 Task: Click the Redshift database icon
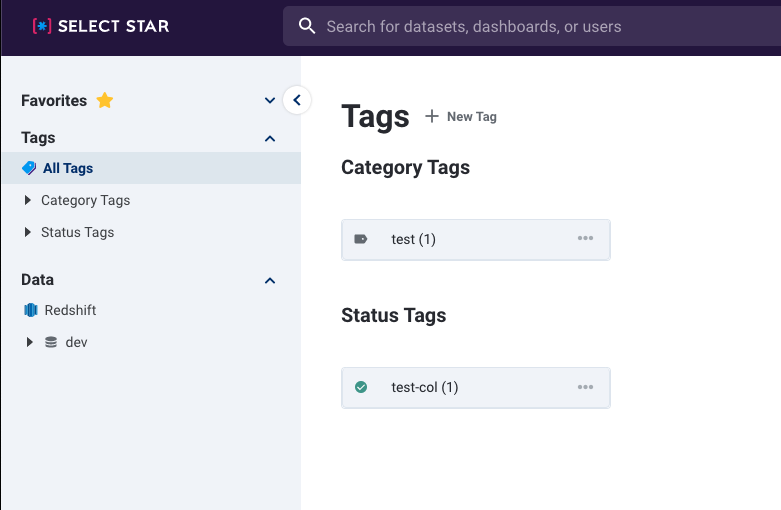pyautogui.click(x=31, y=310)
